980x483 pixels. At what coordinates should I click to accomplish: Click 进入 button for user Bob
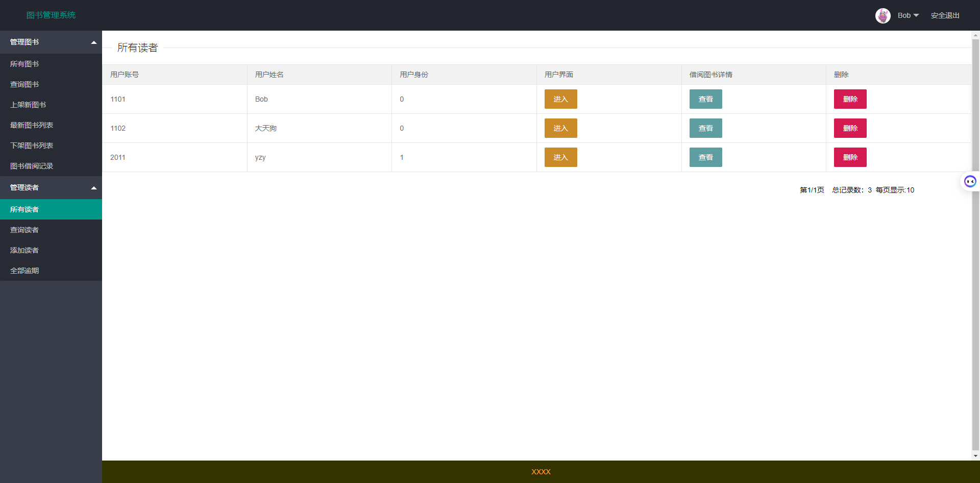coord(560,99)
